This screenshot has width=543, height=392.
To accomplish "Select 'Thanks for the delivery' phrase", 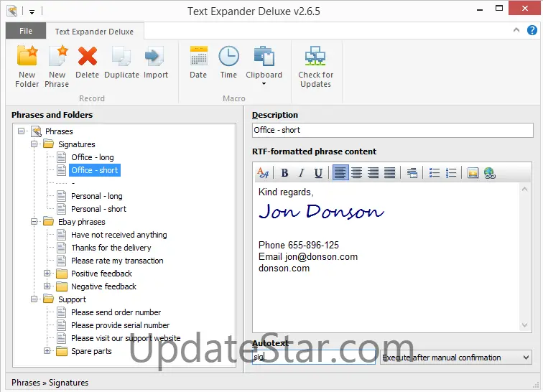I will 111,248.
